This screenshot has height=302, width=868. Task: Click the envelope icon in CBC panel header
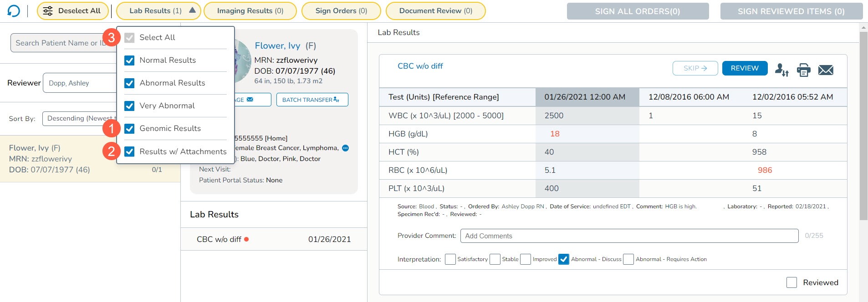pyautogui.click(x=825, y=70)
